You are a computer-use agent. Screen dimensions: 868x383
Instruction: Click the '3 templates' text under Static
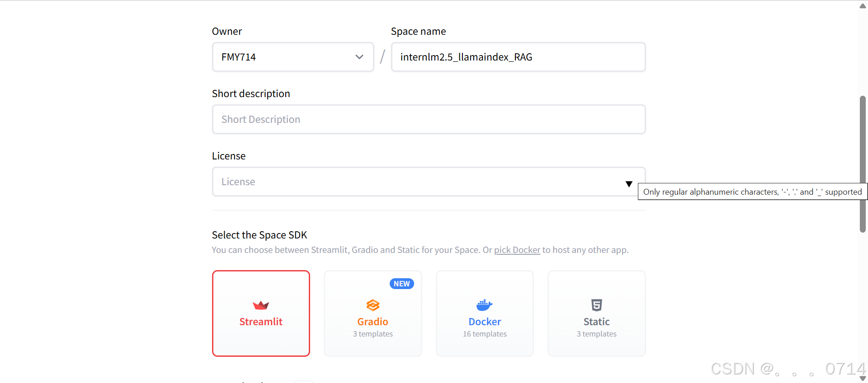click(597, 334)
